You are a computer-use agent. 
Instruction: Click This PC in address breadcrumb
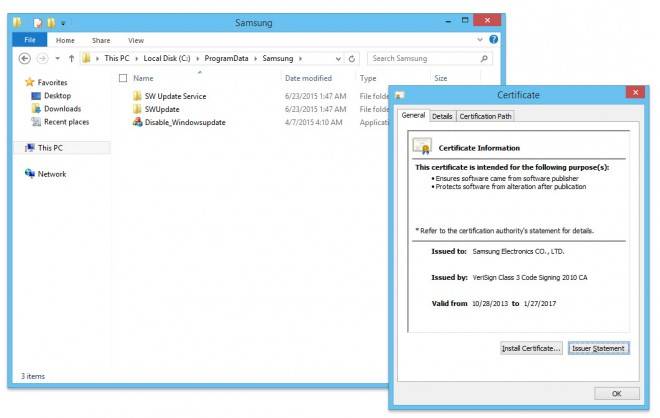[117, 58]
